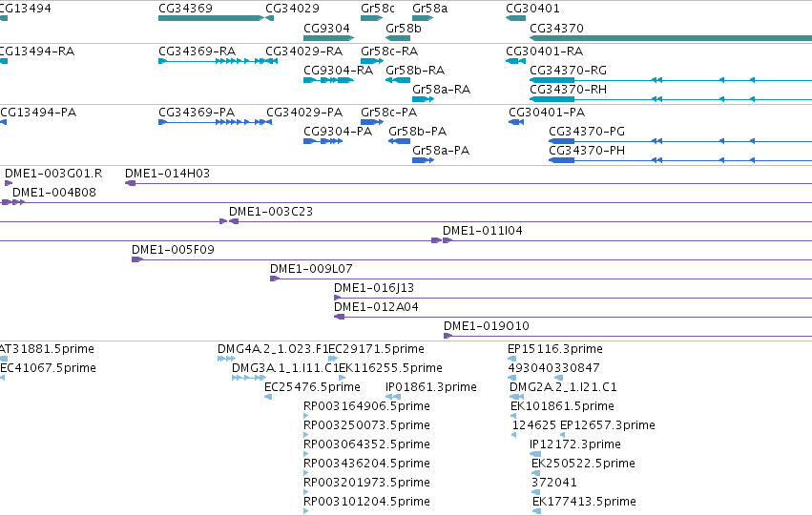Click the DMG3A.1_1.I11.C1 EST arrows
Image resolution: width=812 pixels, height=516 pixels.
coord(249,378)
